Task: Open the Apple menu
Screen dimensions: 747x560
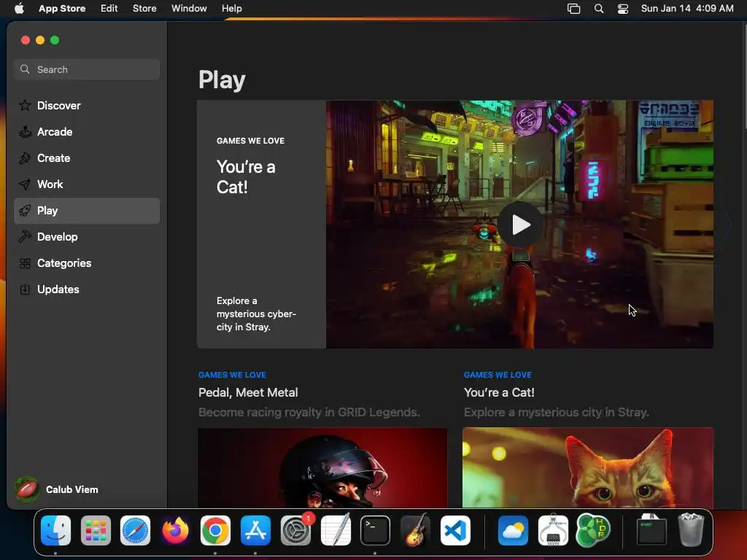Action: 19,8
